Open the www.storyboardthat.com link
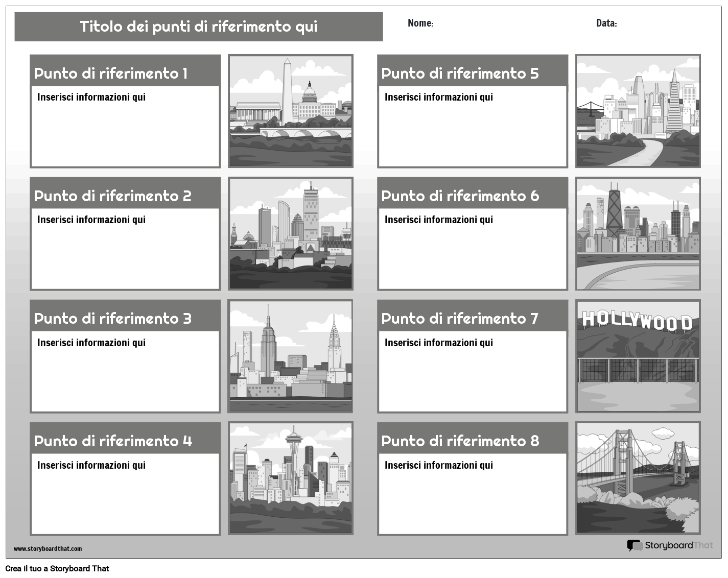Screen dimensions: 728x578 tap(48, 549)
